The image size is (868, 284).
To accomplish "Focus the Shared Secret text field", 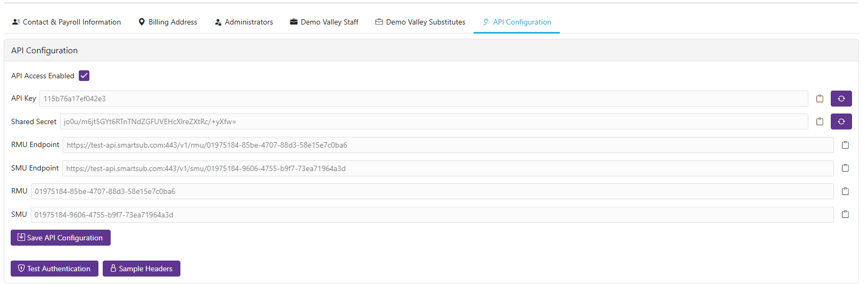I will pos(434,121).
